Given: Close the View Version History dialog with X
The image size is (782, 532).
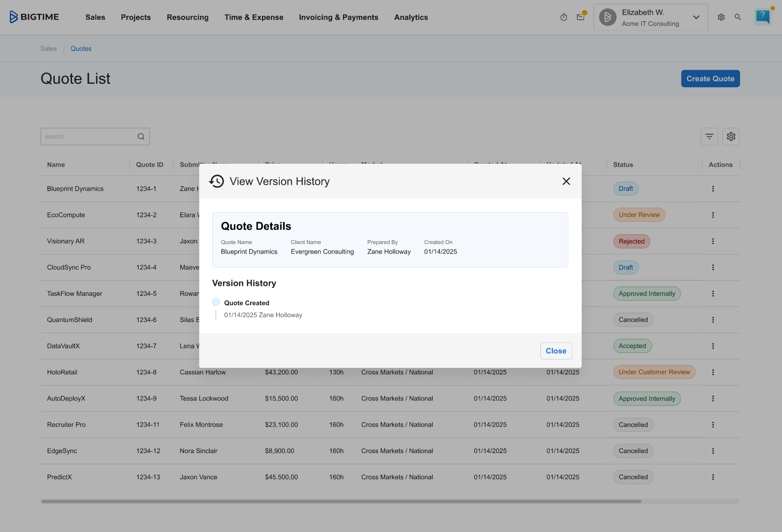Looking at the screenshot, I should click(566, 181).
